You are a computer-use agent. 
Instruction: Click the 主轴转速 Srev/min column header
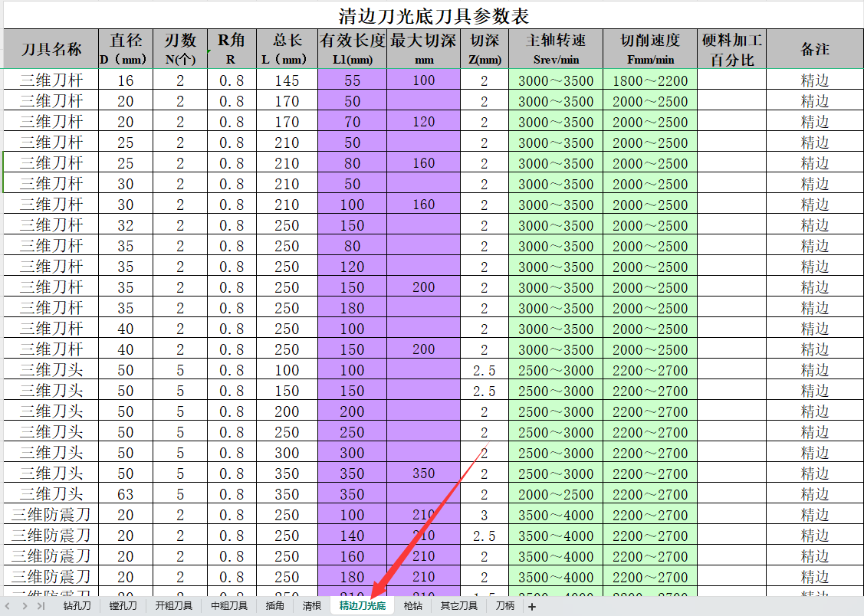[556, 49]
